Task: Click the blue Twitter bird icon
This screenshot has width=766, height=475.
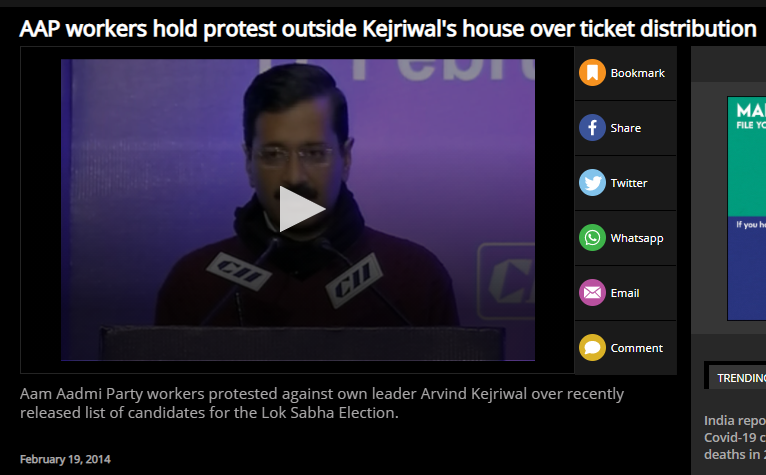Action: [592, 183]
